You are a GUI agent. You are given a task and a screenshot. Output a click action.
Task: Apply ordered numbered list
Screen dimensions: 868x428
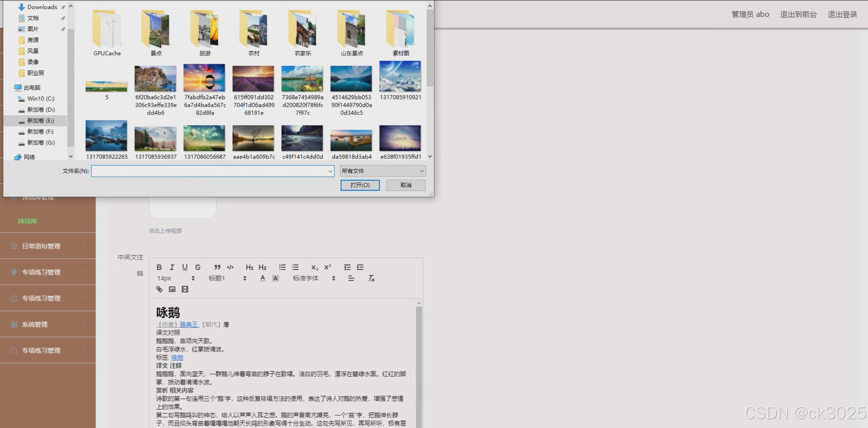point(282,267)
